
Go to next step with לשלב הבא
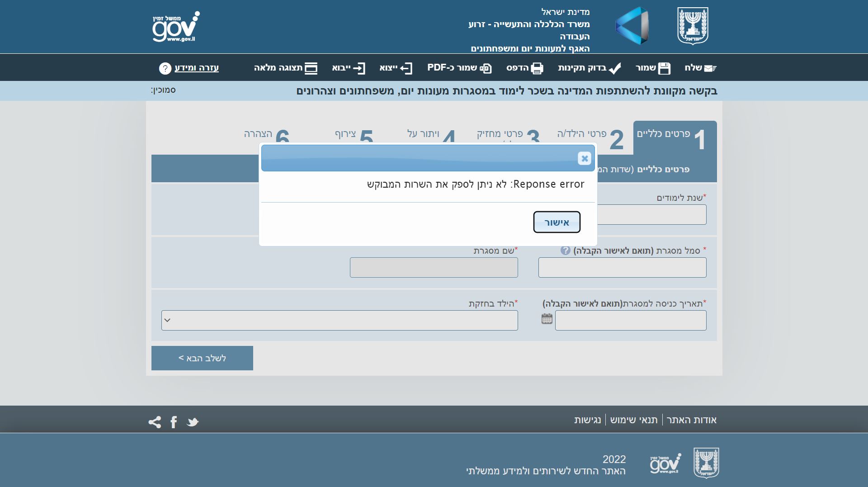coord(202,358)
